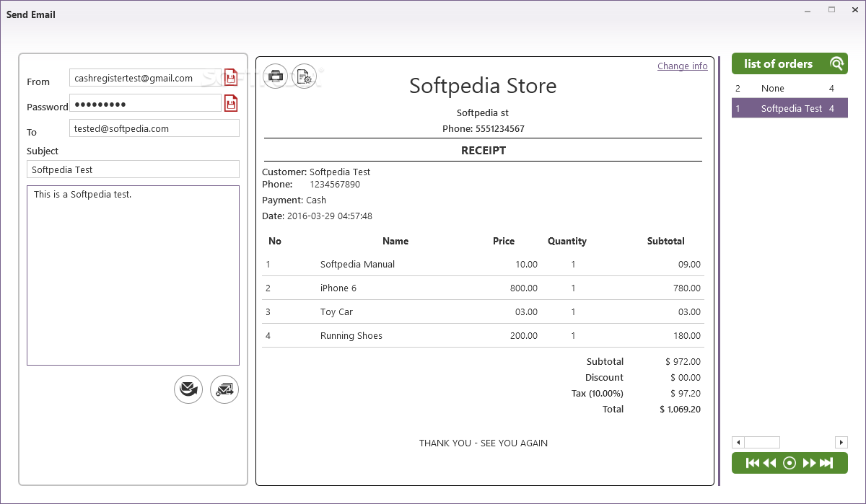
Task: Click the Quantity column header
Action: click(567, 242)
